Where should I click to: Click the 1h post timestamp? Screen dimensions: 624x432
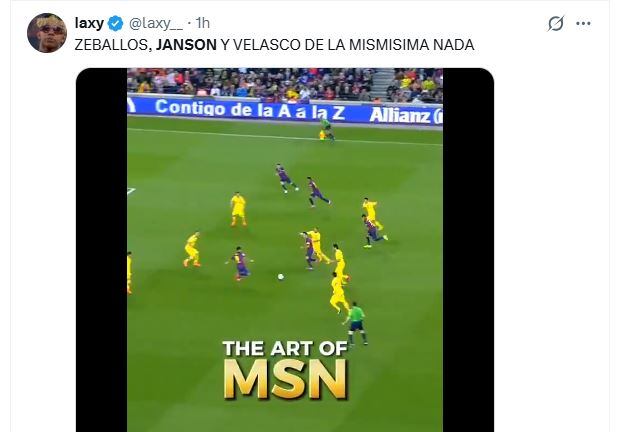(203, 23)
